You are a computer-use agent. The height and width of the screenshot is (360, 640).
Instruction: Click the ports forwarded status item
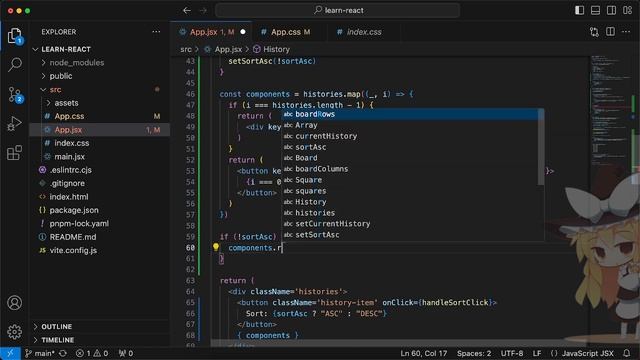coord(126,353)
